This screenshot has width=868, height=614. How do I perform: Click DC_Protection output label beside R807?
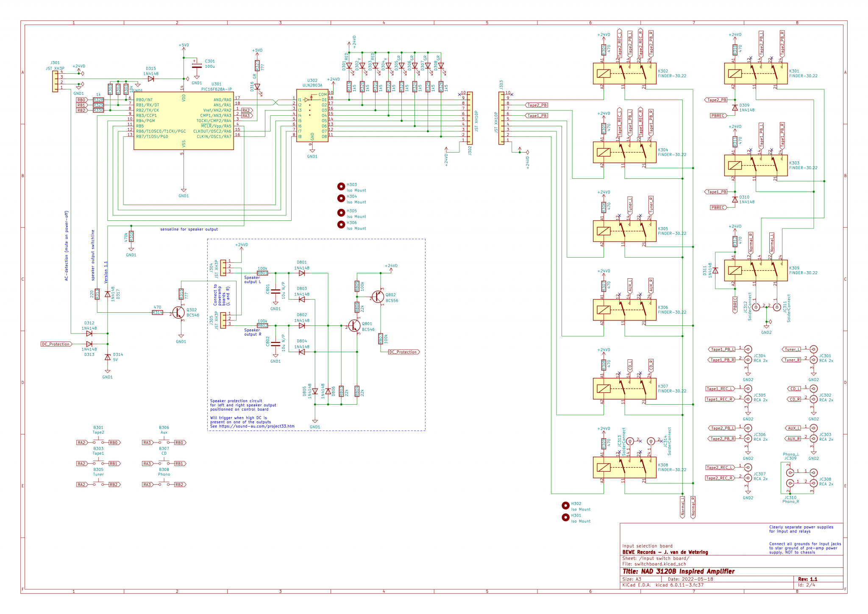click(404, 352)
